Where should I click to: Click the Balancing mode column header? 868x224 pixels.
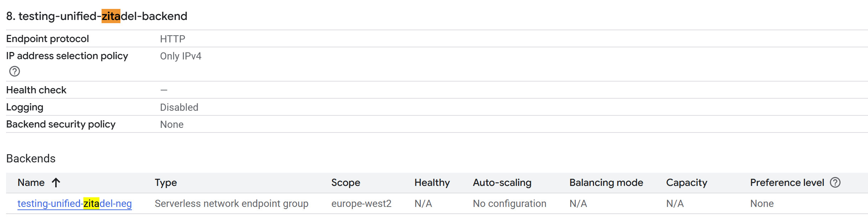click(606, 183)
